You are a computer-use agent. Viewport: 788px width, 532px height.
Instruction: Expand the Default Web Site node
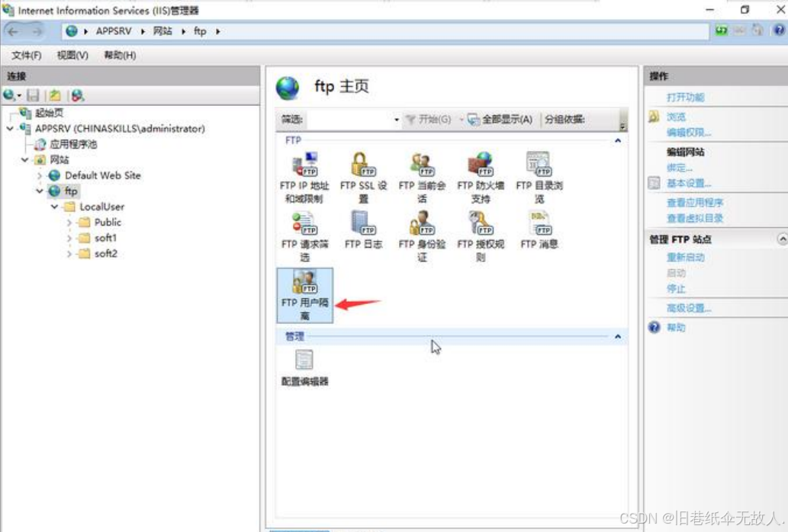click(x=39, y=175)
